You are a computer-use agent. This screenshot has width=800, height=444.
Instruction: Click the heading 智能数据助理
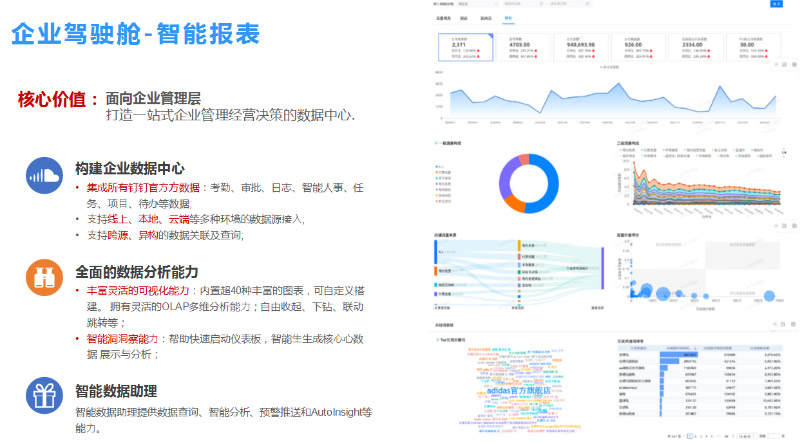(x=116, y=391)
